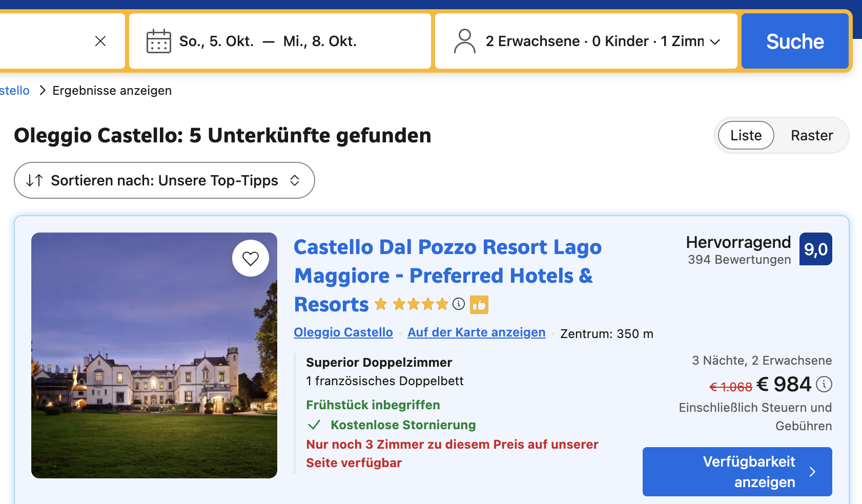The width and height of the screenshot is (862, 504).
Task: Open '394 Bewertungen' reviews text
Action: click(x=740, y=260)
